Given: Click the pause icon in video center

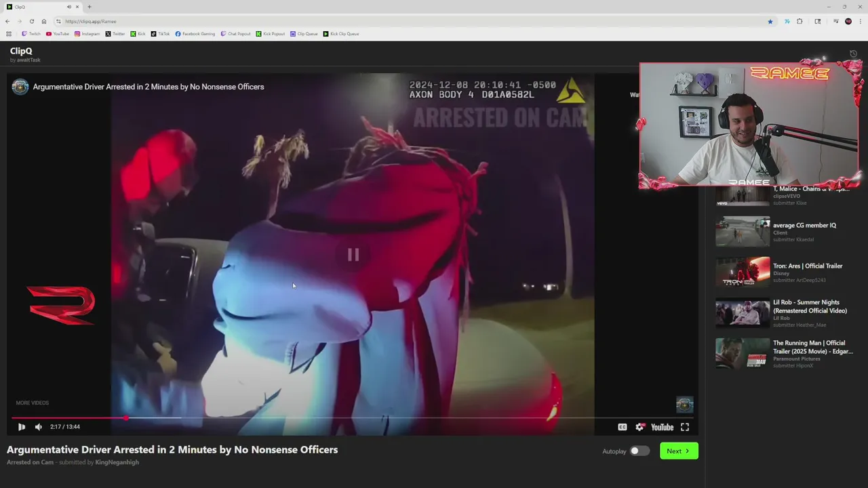Looking at the screenshot, I should [x=353, y=254].
